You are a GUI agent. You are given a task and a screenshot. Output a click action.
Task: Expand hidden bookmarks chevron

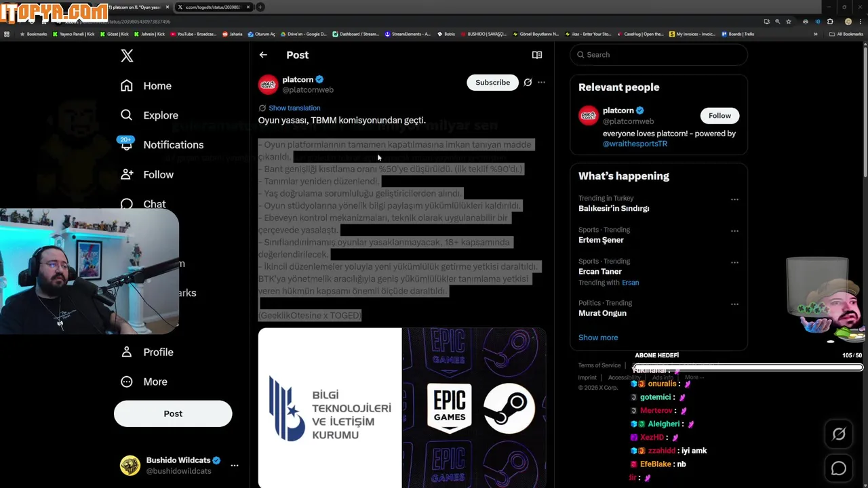[x=816, y=34]
